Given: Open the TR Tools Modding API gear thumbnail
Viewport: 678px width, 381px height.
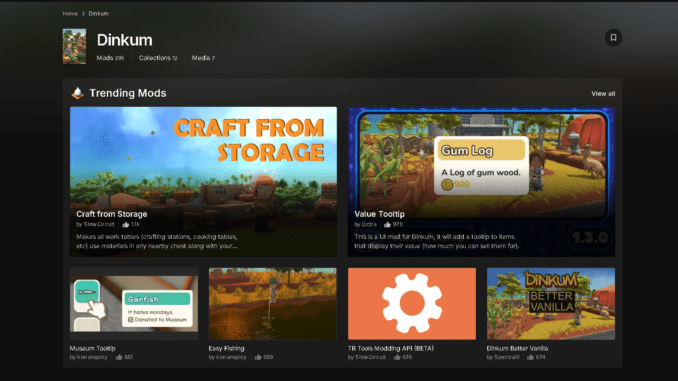Looking at the screenshot, I should 412,304.
